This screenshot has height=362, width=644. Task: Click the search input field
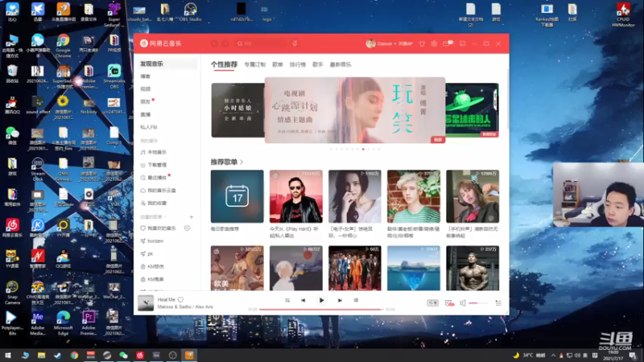[x=260, y=43]
